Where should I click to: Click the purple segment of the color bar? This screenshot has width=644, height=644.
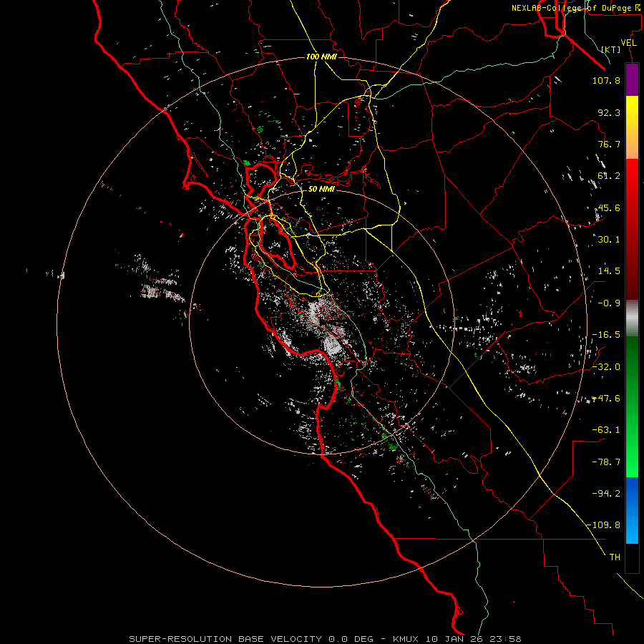point(632,79)
